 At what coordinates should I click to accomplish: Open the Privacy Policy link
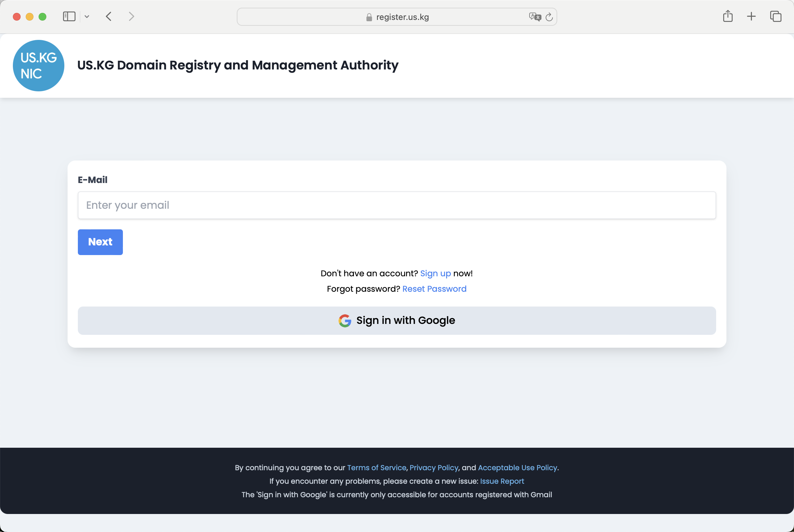pos(434,468)
